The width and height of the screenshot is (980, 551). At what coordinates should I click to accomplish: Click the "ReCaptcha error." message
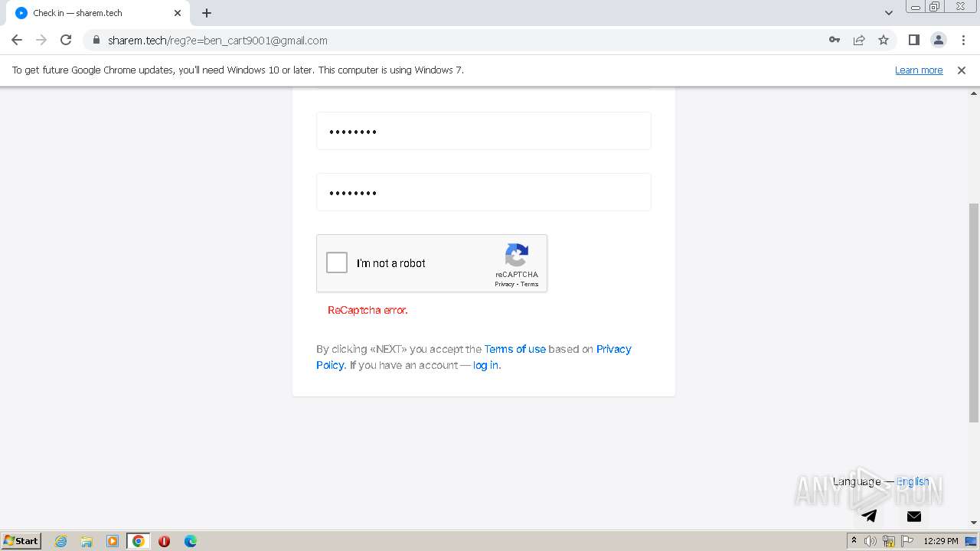[x=367, y=310]
